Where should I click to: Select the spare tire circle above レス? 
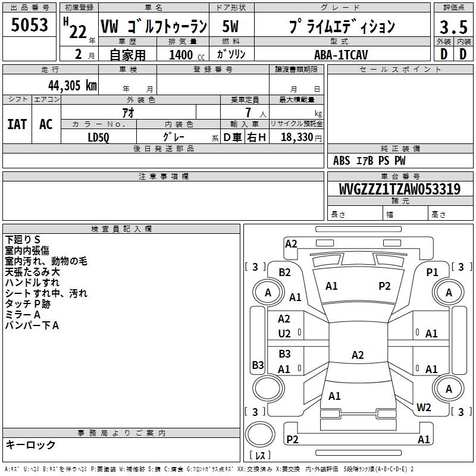260,435
